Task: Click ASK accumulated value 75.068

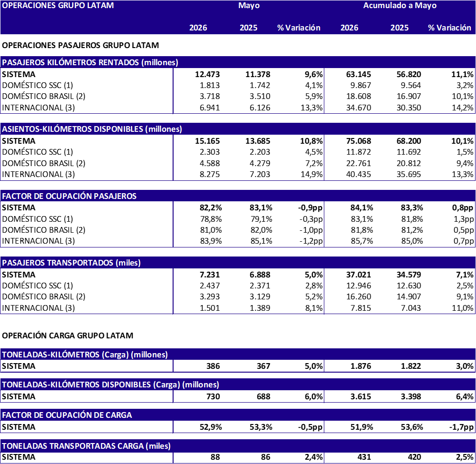Action: (x=359, y=141)
